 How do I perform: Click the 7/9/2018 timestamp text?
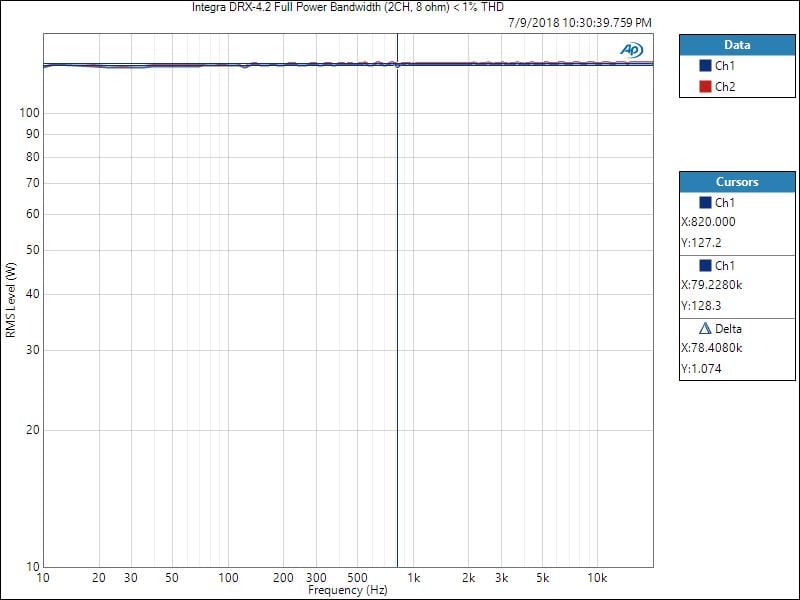(x=578, y=22)
